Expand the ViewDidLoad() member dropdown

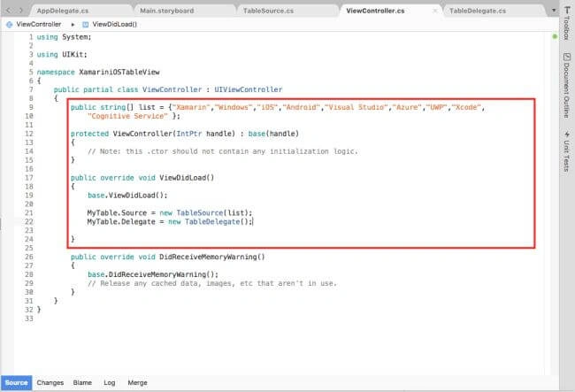[x=114, y=24]
